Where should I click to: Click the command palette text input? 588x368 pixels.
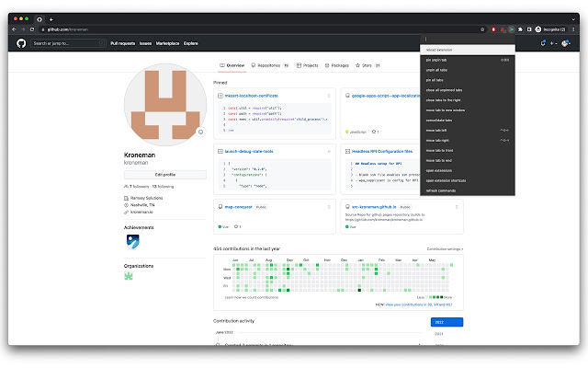click(x=468, y=40)
